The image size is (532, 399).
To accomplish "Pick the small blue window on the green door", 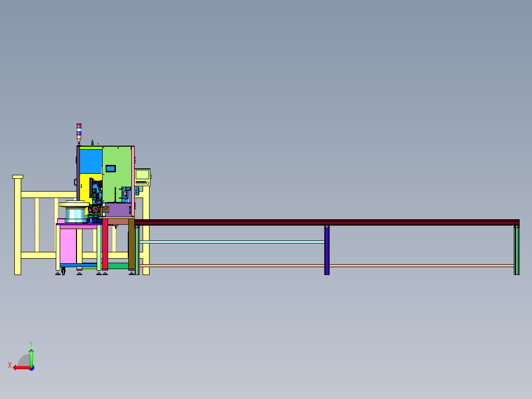I will click(111, 168).
